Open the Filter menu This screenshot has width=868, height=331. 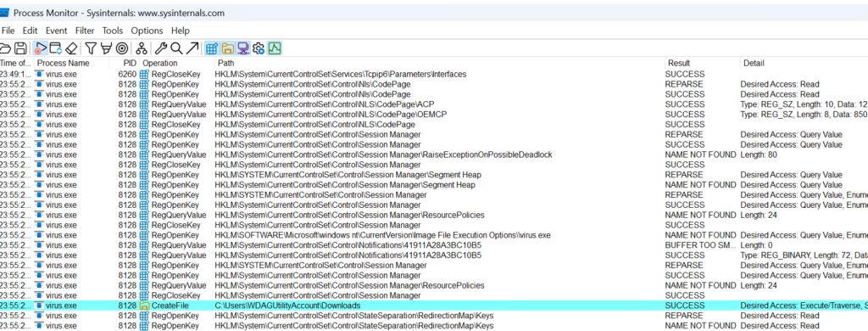85,31
